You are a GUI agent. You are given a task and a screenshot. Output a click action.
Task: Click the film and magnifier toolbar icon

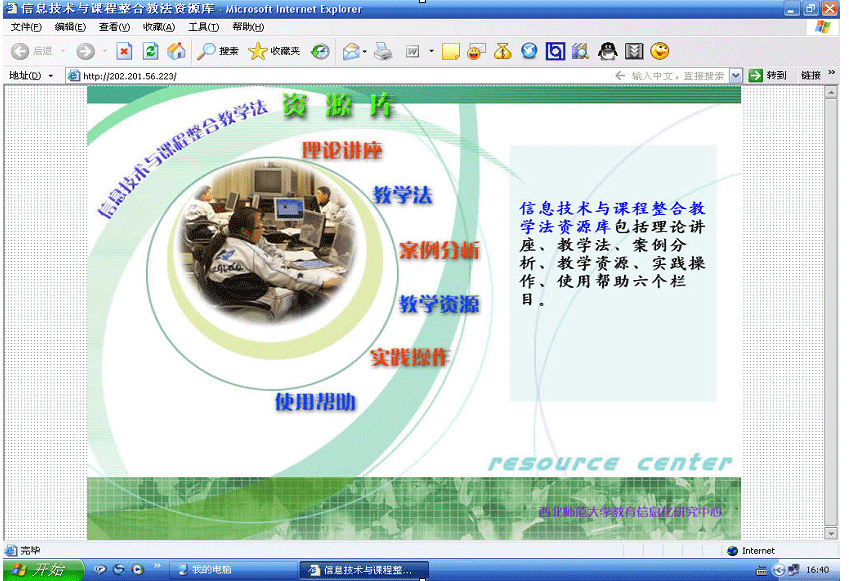[580, 51]
